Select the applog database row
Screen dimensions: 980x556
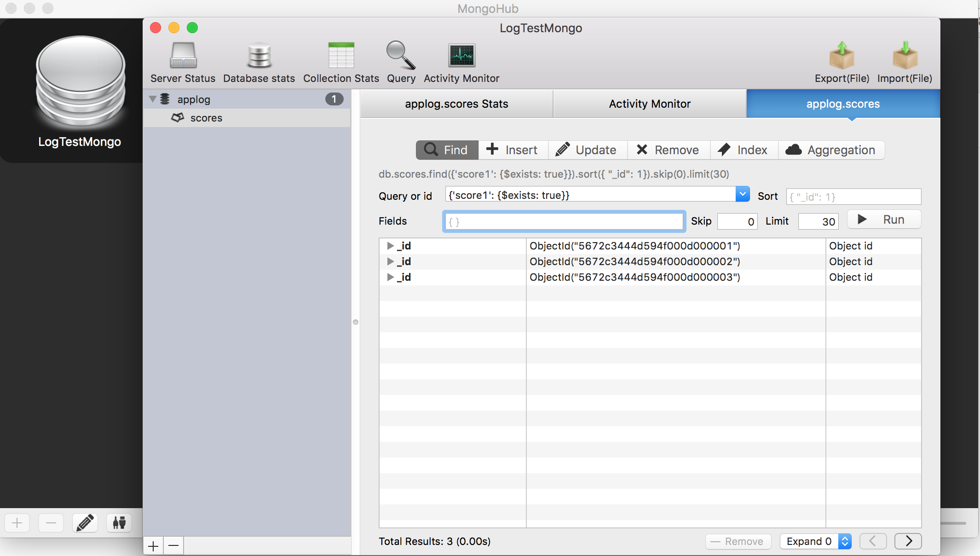pyautogui.click(x=247, y=99)
